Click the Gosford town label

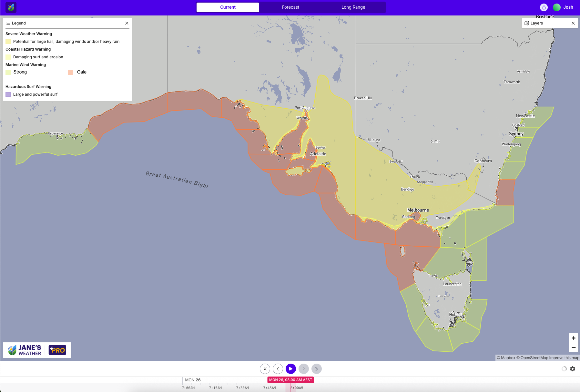tap(518, 125)
